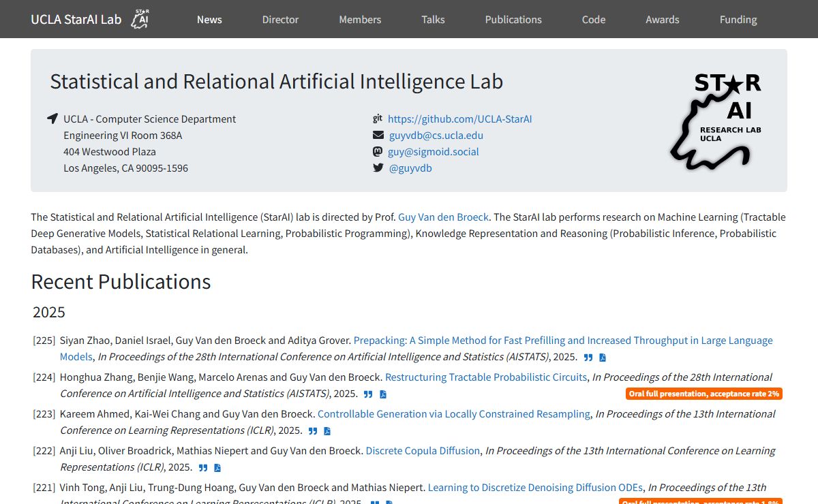Click the location arrow icon by address
The width and height of the screenshot is (818, 504).
[x=52, y=119]
